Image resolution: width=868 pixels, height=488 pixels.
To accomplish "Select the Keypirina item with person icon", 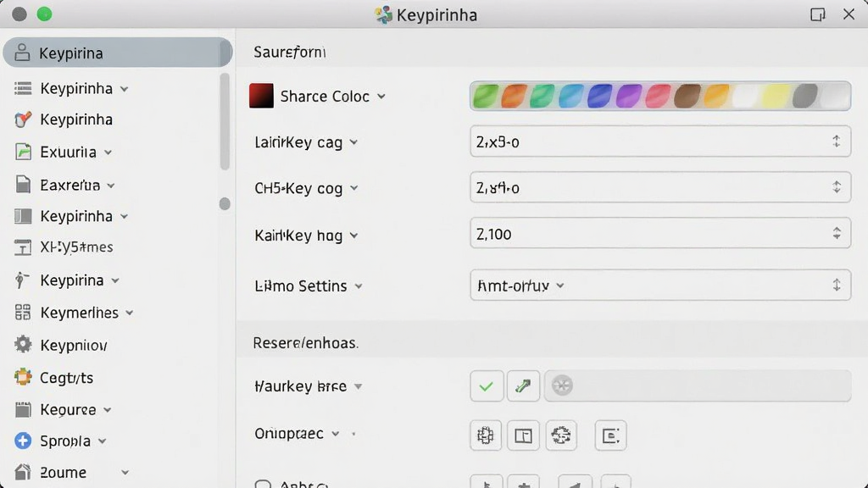I will pos(117,53).
